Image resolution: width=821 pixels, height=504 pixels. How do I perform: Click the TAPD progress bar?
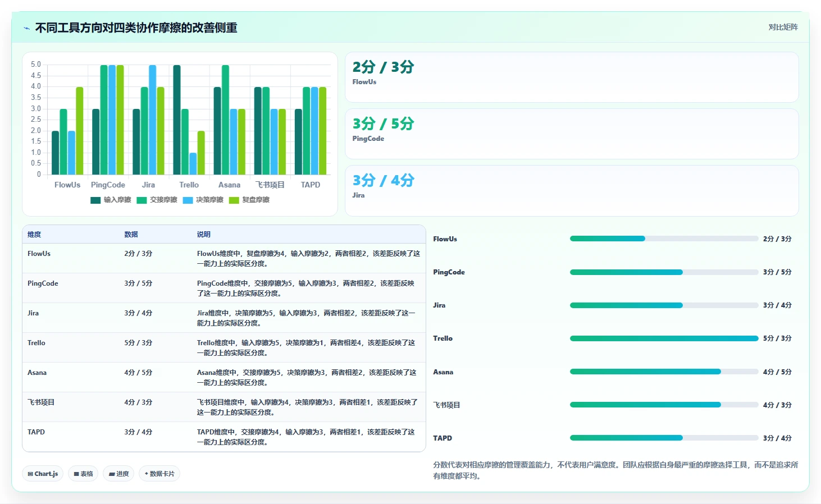tap(664, 438)
